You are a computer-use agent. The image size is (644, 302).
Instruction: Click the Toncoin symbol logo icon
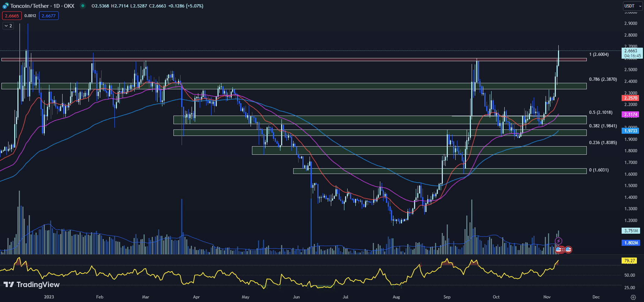pos(5,6)
